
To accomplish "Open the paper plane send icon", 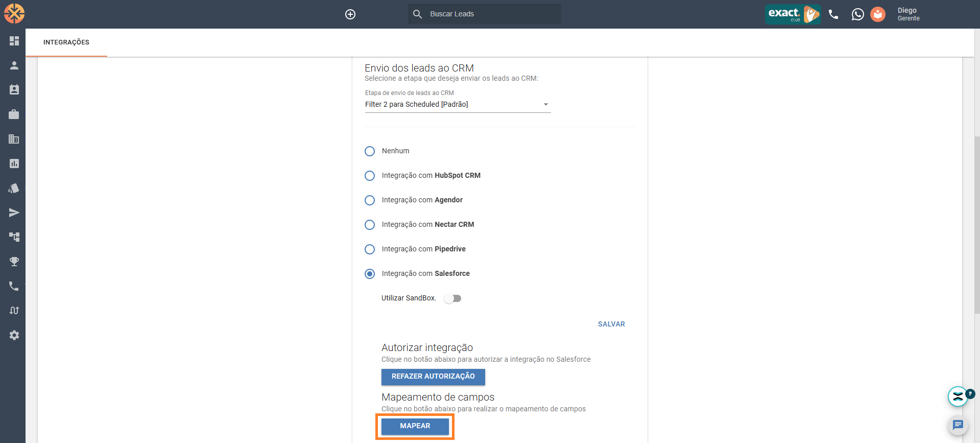I will (14, 213).
